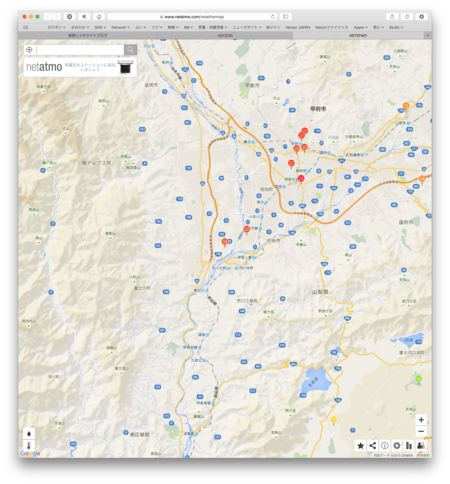Reload the page with refresh icon
450x484 pixels.
[x=273, y=17]
